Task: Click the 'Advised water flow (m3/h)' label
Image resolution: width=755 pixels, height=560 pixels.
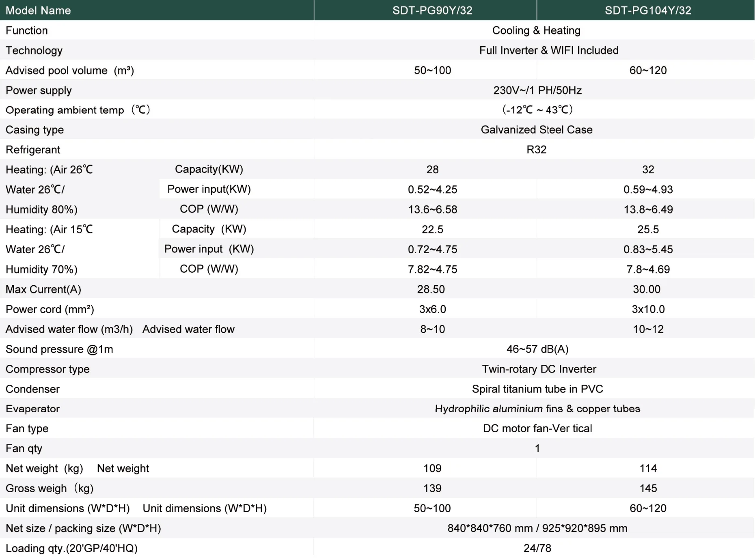Action: coord(69,329)
